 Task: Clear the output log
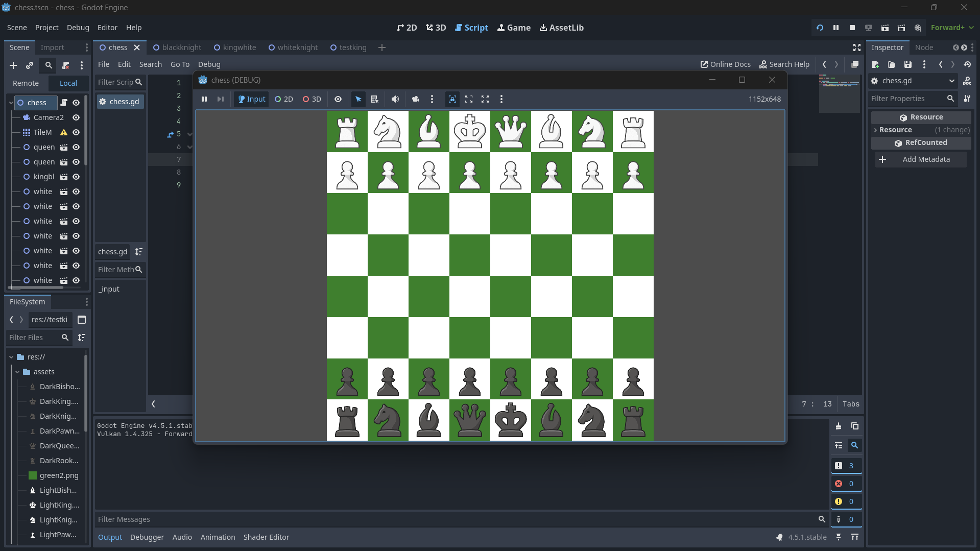[839, 426]
